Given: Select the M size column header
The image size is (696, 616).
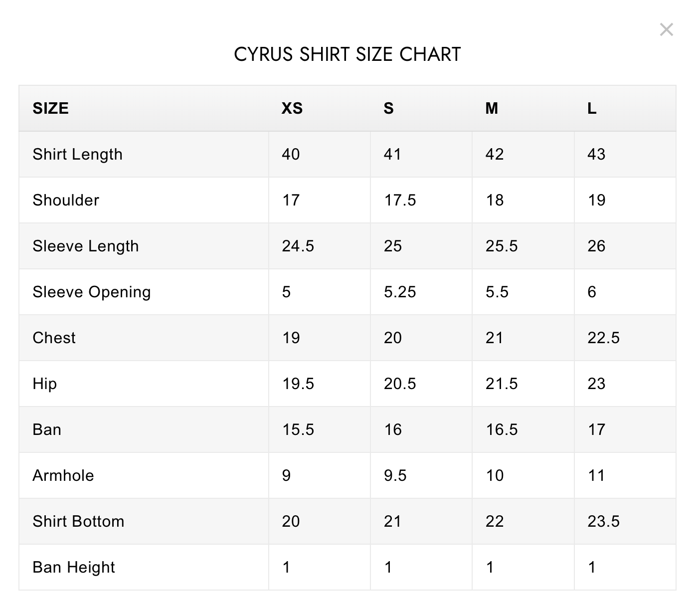Looking at the screenshot, I should 492,108.
